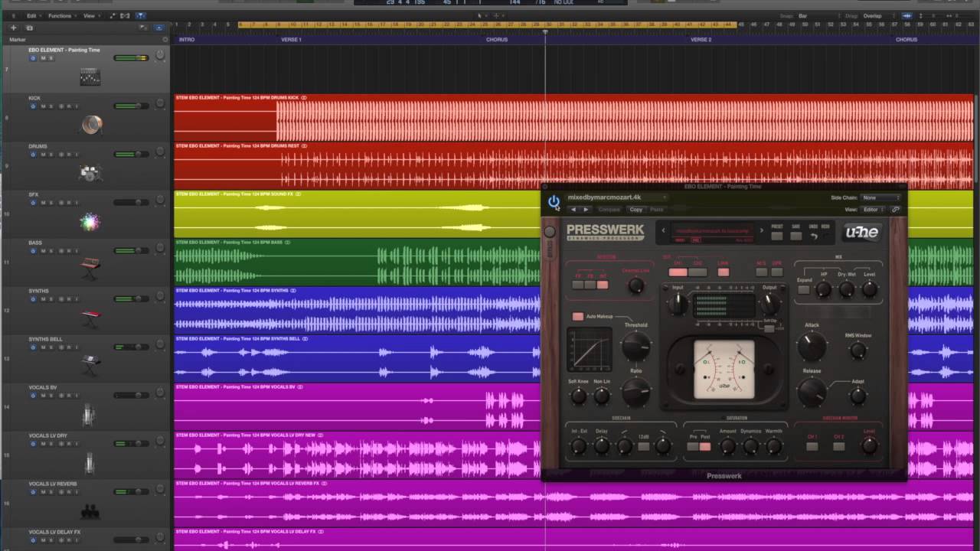Bypass Presswerk with the power button
The height and width of the screenshot is (551, 980).
point(554,201)
